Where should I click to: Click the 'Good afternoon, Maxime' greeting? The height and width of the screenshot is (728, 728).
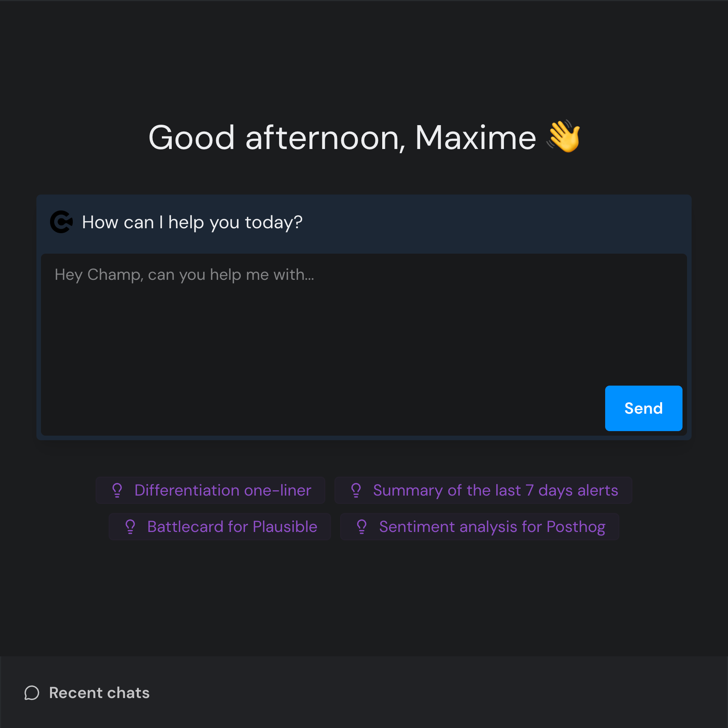[x=341, y=138]
